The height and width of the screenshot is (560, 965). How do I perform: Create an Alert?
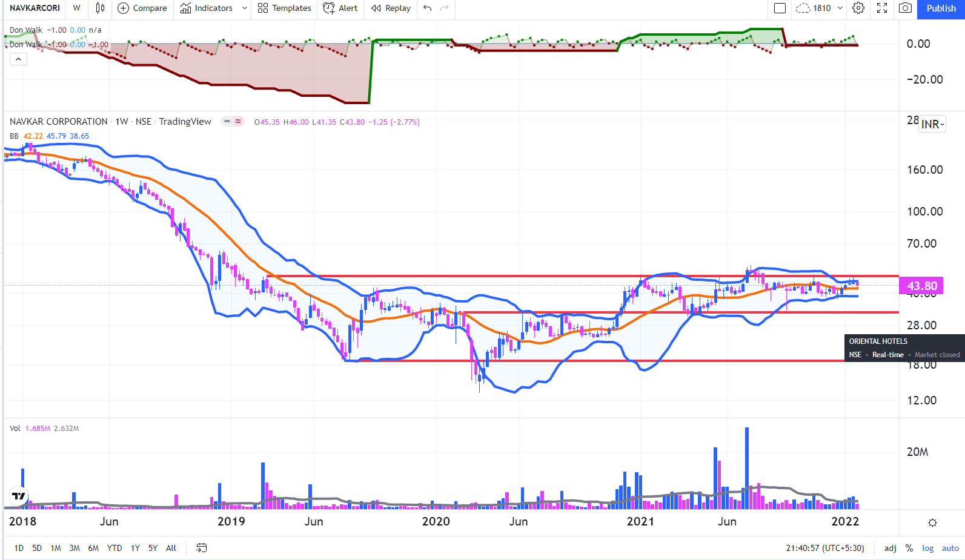(x=340, y=8)
